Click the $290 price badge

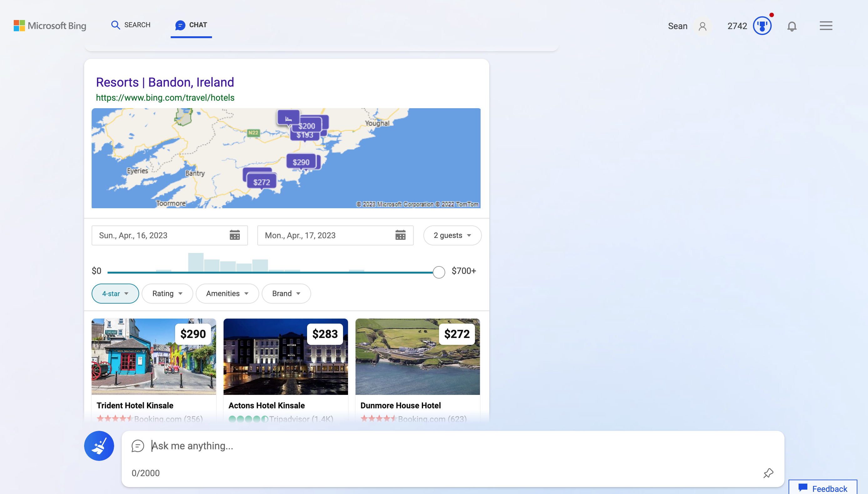pos(193,334)
